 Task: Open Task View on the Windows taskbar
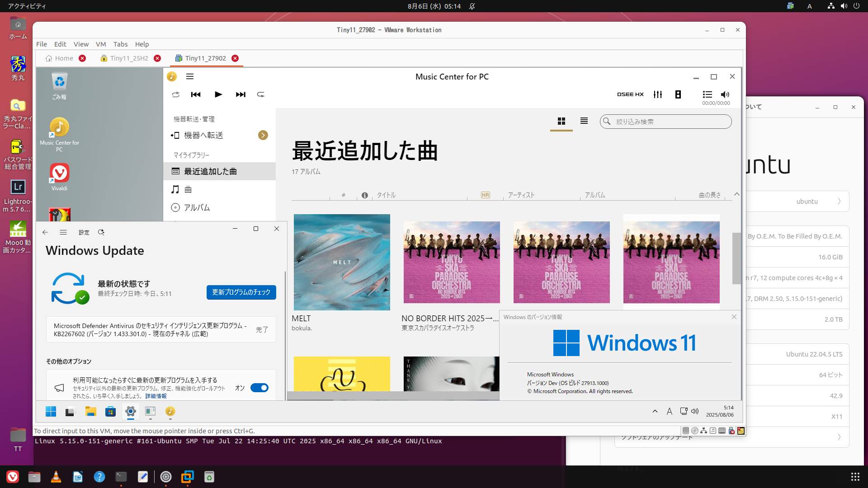(70, 412)
